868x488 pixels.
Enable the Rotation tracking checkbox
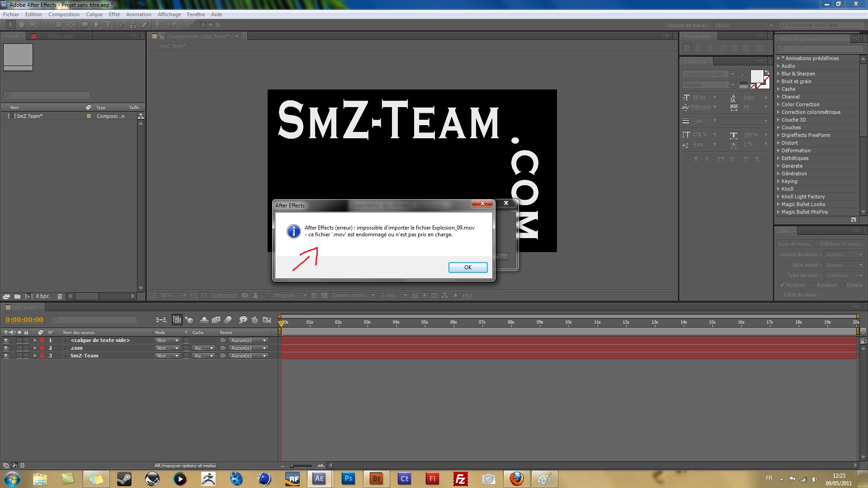812,285
